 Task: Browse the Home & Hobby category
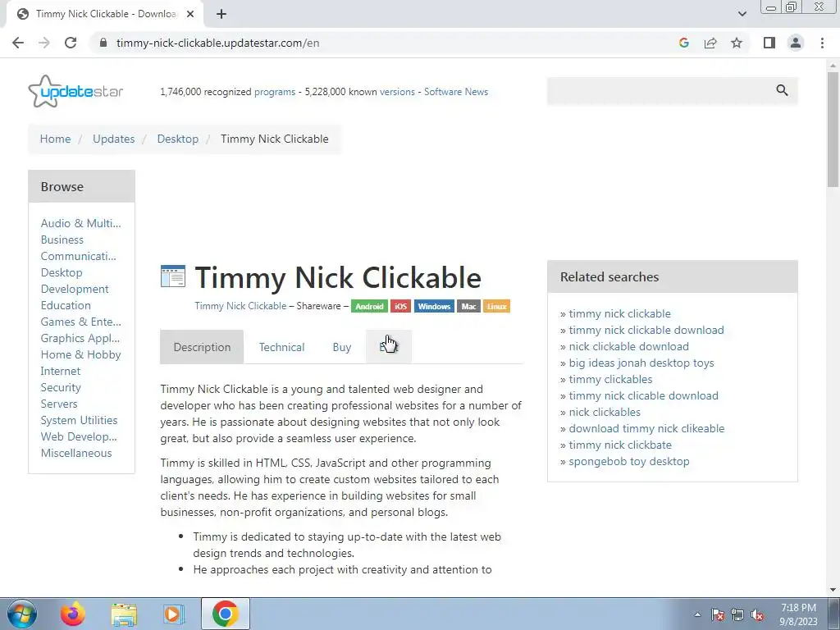(81, 354)
